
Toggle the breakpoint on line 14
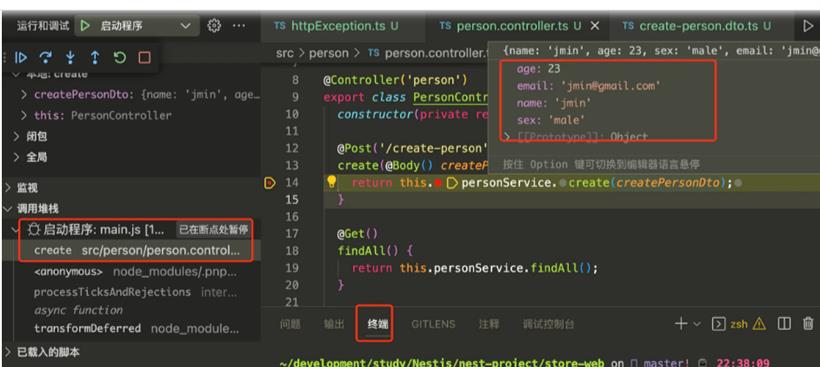pos(270,182)
